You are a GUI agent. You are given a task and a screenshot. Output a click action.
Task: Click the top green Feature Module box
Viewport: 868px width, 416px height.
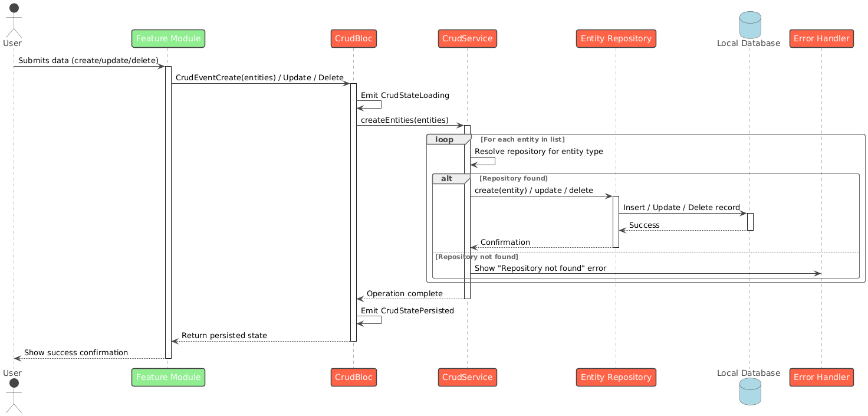(x=168, y=38)
